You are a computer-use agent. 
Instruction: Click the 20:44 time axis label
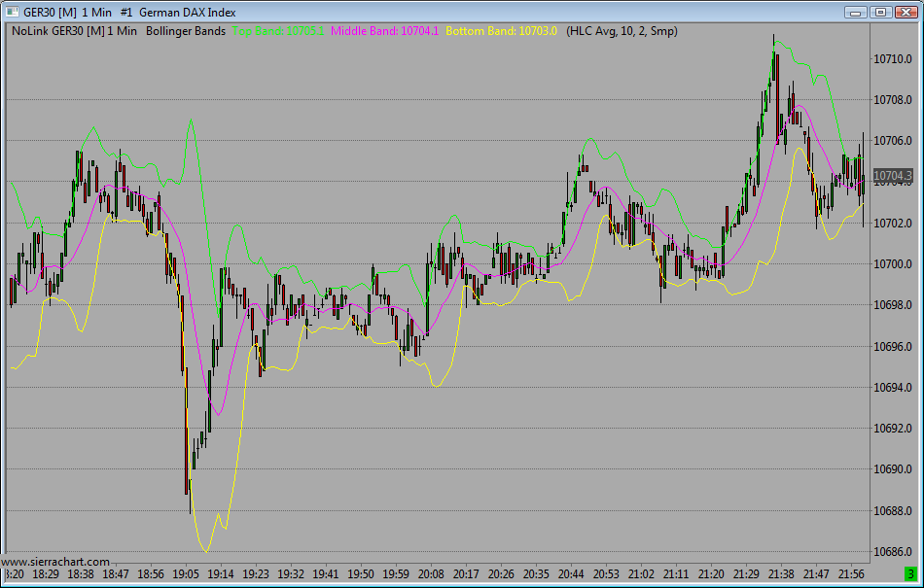(571, 573)
